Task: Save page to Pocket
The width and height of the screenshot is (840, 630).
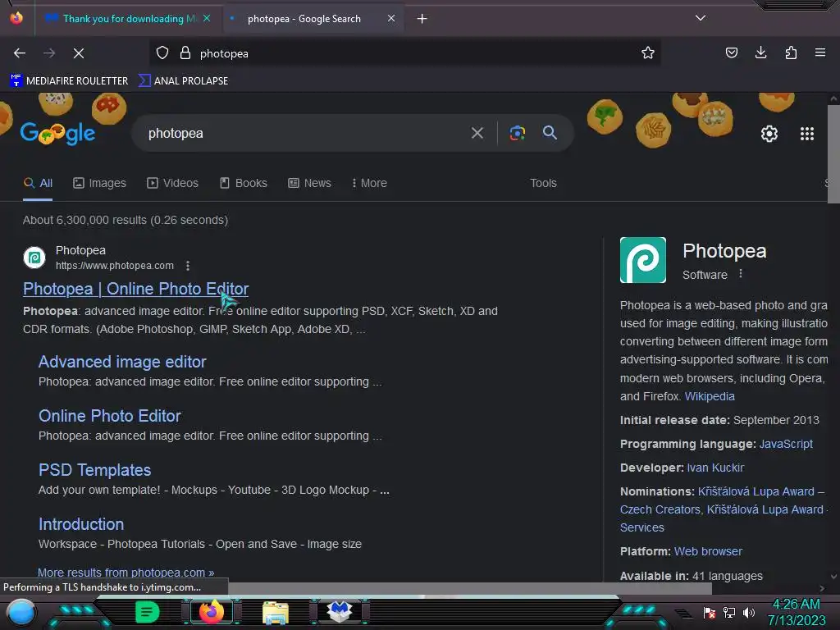Action: coord(731,52)
